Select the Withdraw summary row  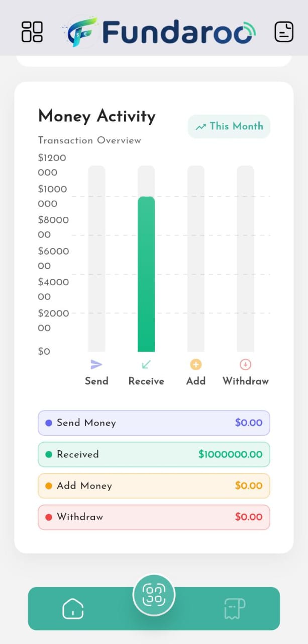pyautogui.click(x=154, y=517)
